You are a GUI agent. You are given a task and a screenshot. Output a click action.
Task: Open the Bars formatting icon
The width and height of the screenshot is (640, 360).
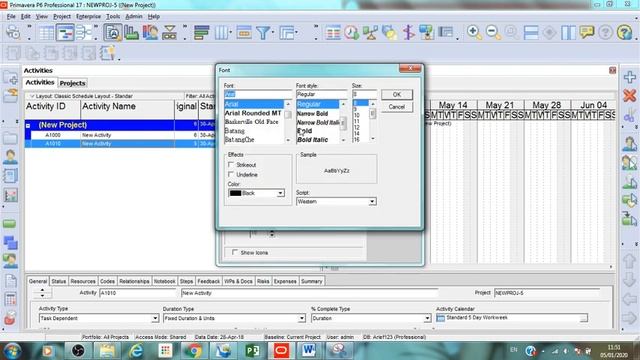click(202, 32)
